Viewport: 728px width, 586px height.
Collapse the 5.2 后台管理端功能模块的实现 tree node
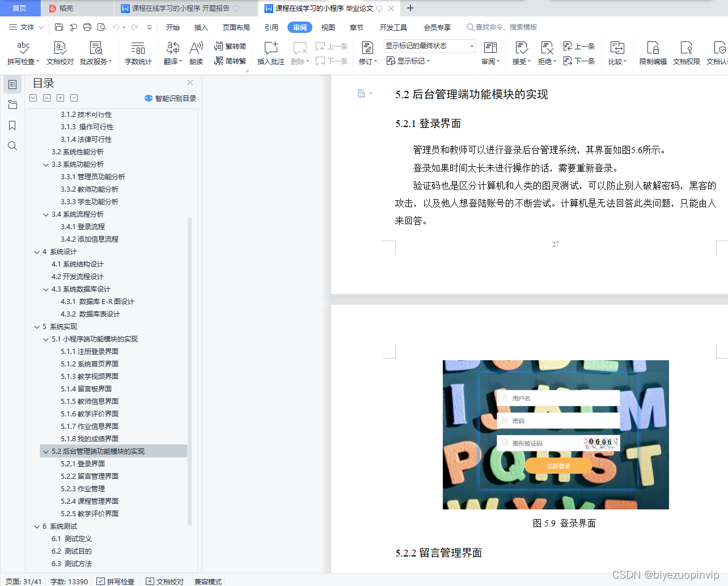click(46, 452)
